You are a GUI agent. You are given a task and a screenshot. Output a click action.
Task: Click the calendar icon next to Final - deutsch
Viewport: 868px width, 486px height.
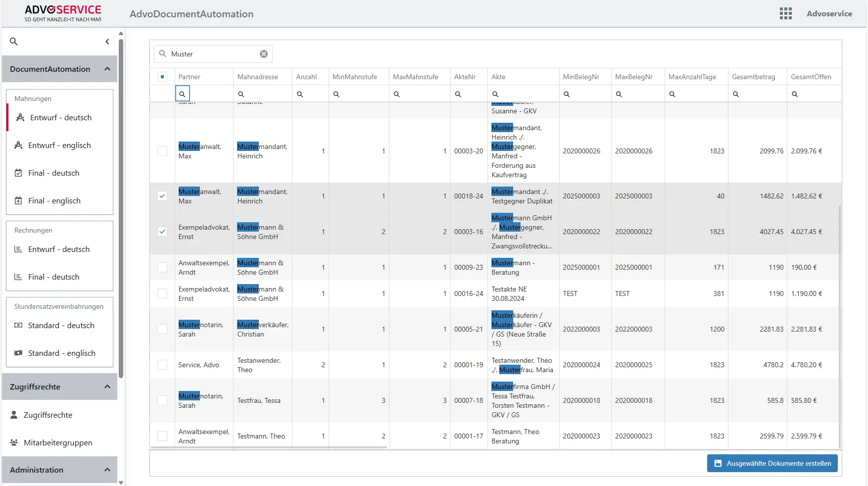tap(18, 173)
